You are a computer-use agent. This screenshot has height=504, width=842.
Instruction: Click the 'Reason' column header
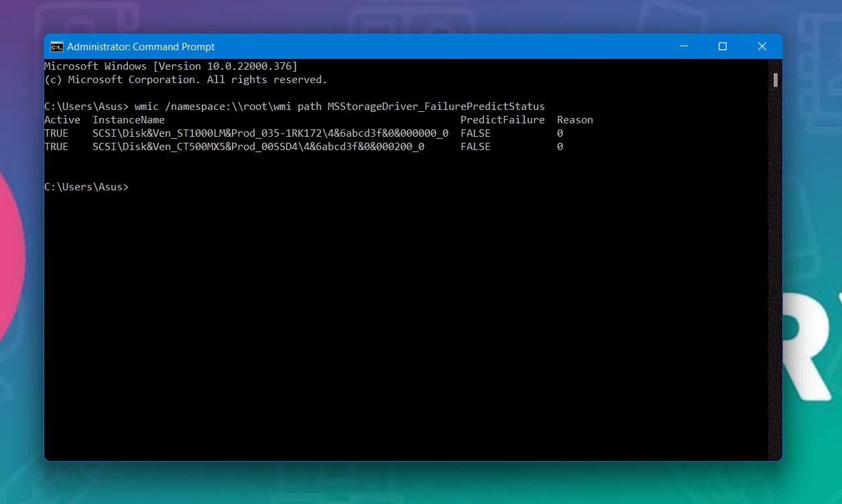575,120
